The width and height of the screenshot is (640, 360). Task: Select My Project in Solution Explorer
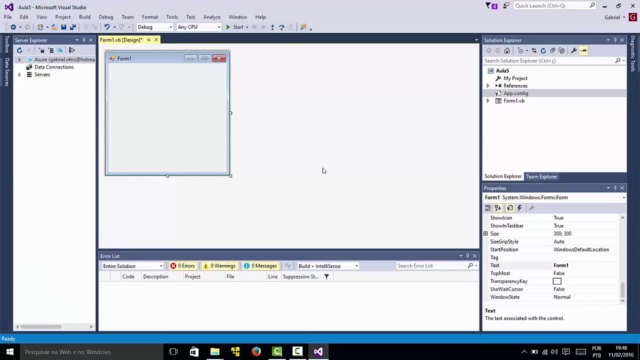515,78
